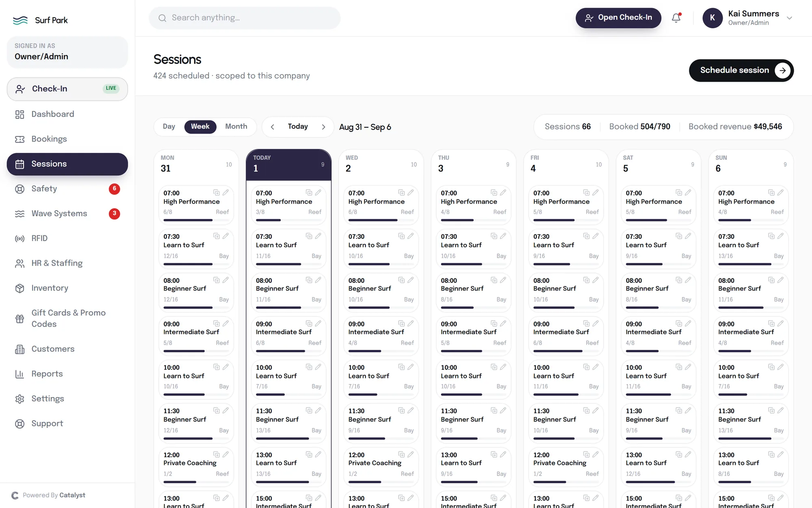
Task: Open Bookings in the sidebar
Action: coord(67,139)
